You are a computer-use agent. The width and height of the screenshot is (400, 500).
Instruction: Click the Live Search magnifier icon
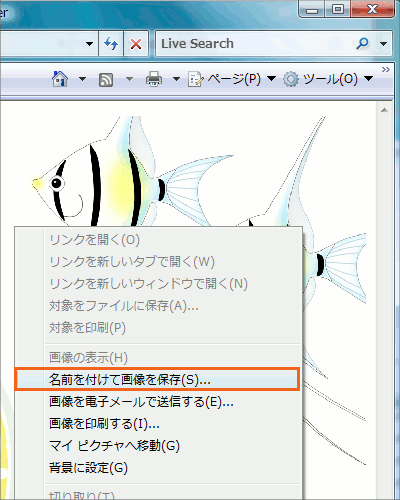tap(363, 43)
